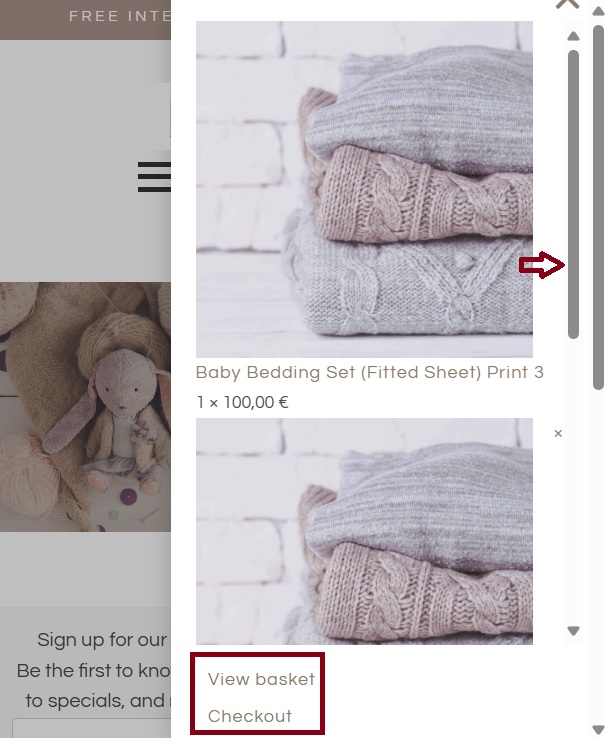Viewport: 605px width, 738px height.
Task: Open Baby Bedding Set (Fitted Sheet) Print 3
Action: pyautogui.click(x=370, y=372)
